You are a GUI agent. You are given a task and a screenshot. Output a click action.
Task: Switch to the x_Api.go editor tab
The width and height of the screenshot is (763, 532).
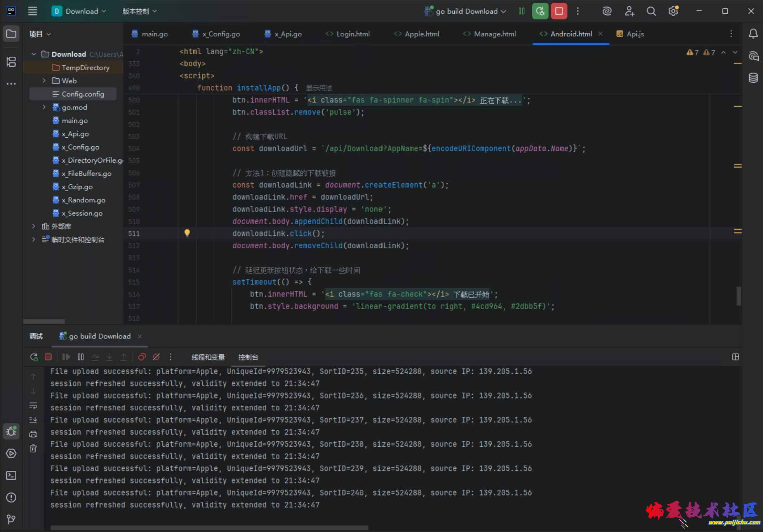tap(288, 34)
